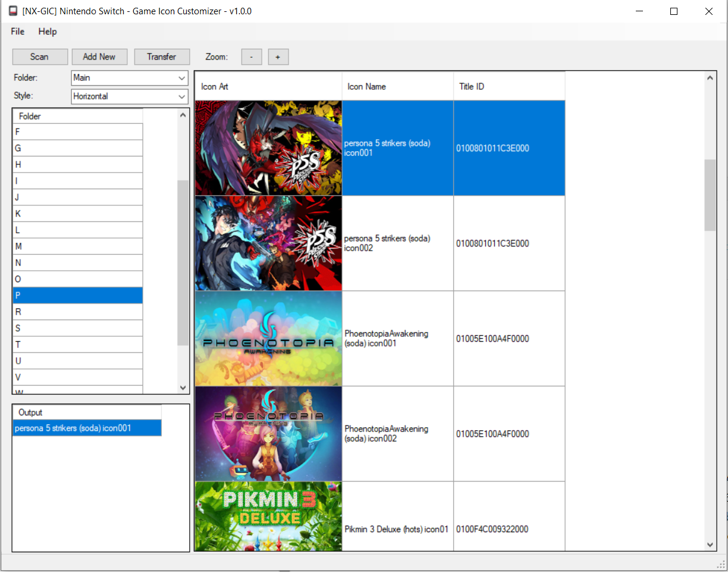The width and height of the screenshot is (728, 572).
Task: Click the persona 5 strikers (soda) icon001 name cell
Action: tap(398, 148)
